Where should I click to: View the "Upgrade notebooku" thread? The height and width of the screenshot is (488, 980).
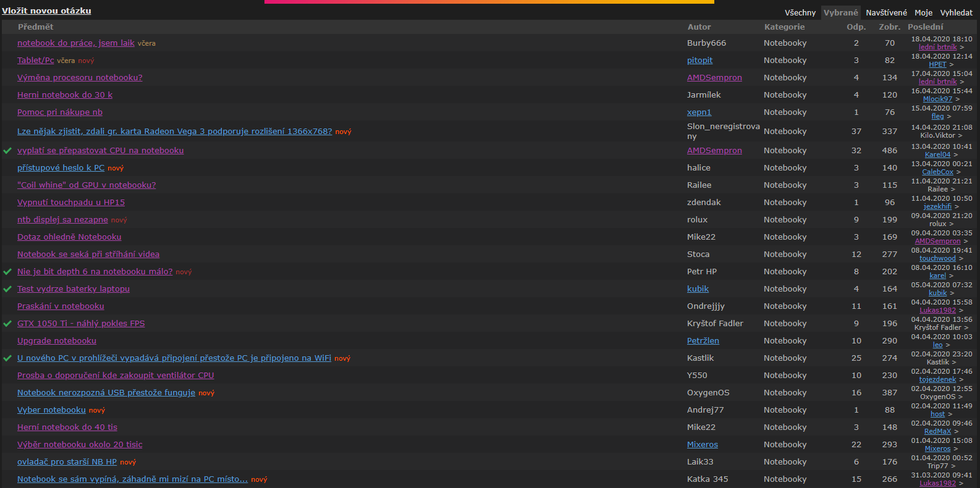57,341
